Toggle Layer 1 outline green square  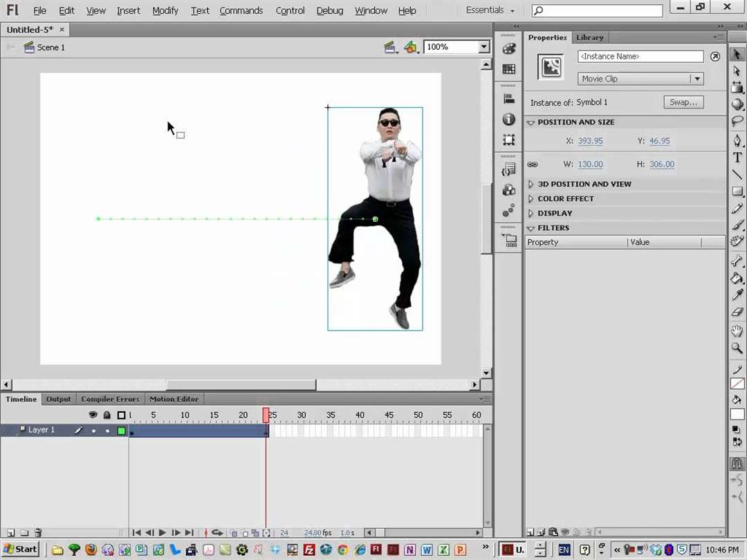122,431
